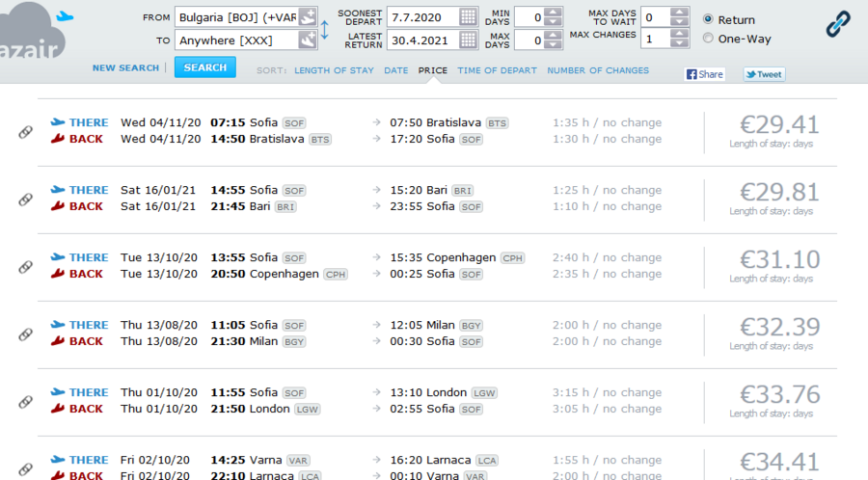
Task: Click link icon for Sofia–London result
Action: [25, 402]
